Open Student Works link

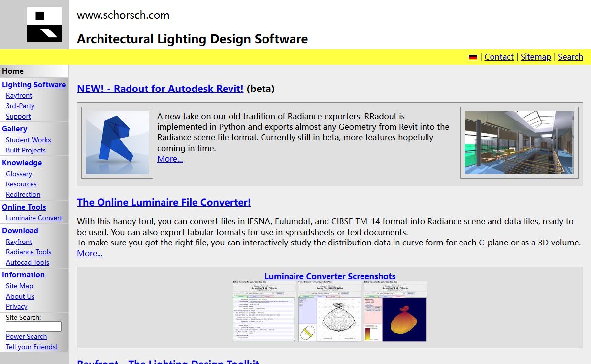coord(28,140)
